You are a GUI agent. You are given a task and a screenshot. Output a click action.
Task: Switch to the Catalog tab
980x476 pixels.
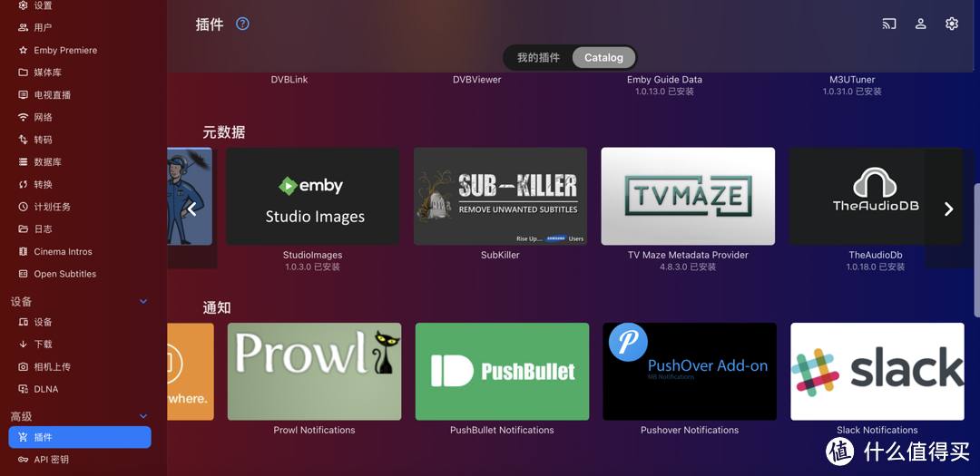tap(603, 57)
